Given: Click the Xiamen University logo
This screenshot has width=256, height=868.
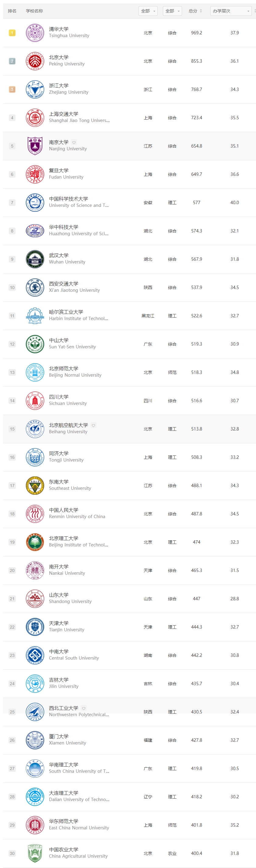Looking at the screenshot, I should click(x=35, y=740).
